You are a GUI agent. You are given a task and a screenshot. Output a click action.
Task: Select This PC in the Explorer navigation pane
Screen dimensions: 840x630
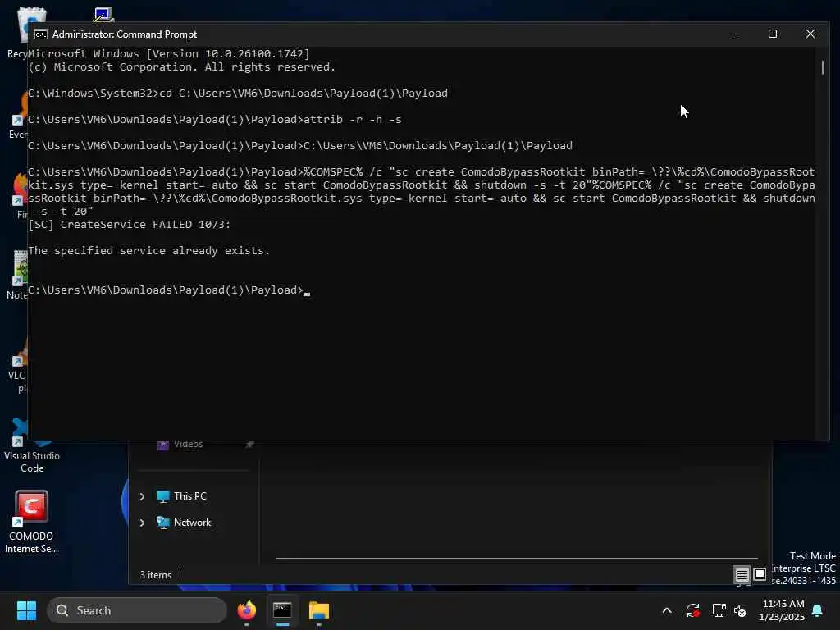click(181, 496)
